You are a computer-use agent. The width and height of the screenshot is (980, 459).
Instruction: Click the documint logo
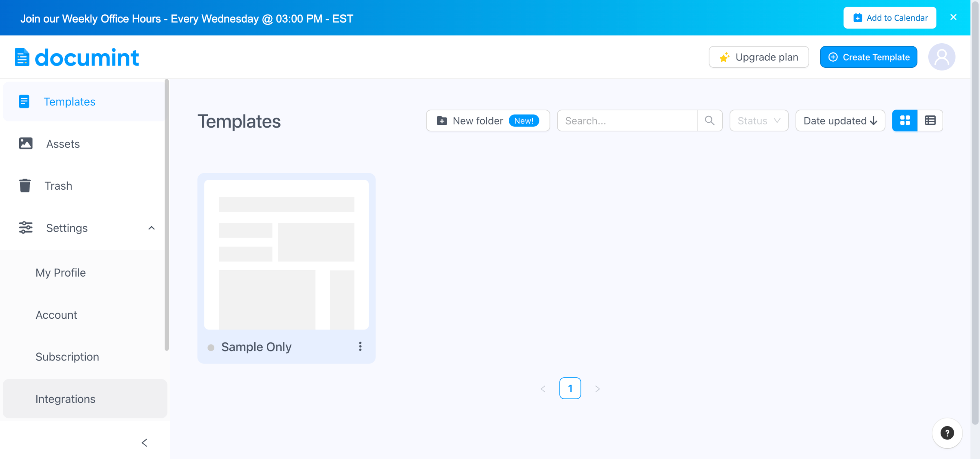click(x=77, y=57)
